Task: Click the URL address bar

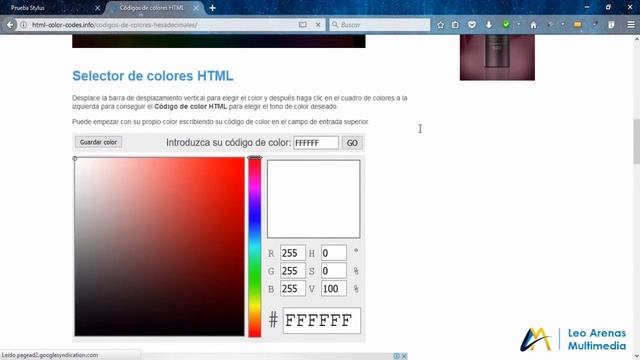Action: tap(163, 25)
